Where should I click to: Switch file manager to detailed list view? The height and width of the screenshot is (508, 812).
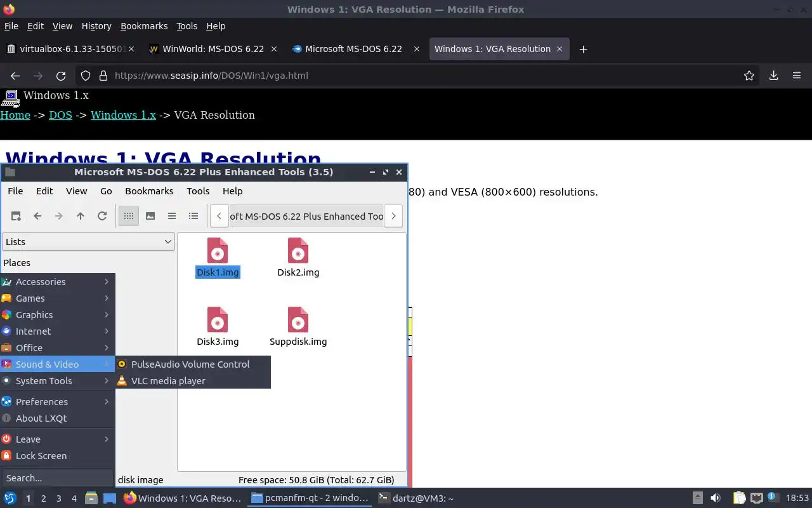(193, 216)
